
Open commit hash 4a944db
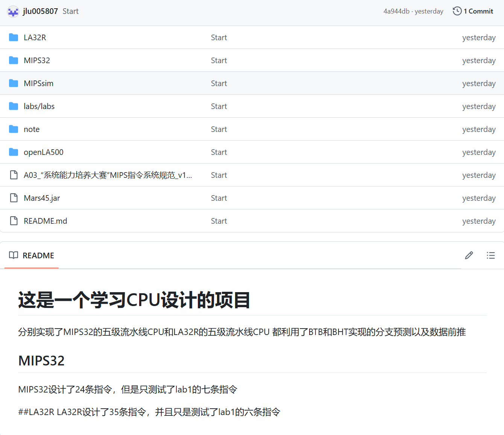(396, 11)
